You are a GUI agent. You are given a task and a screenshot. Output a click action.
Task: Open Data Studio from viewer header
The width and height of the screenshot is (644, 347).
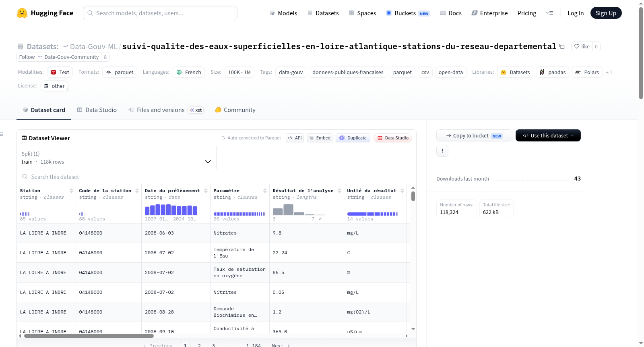pos(393,138)
